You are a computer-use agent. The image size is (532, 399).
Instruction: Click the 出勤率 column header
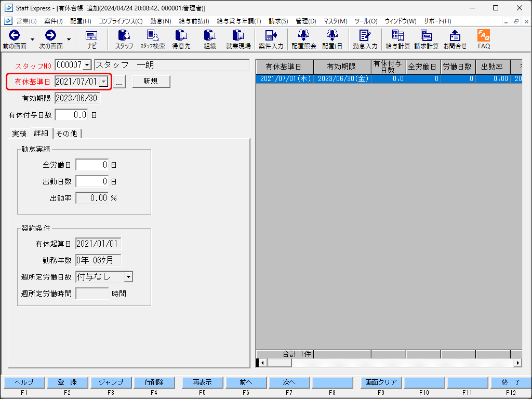493,67
